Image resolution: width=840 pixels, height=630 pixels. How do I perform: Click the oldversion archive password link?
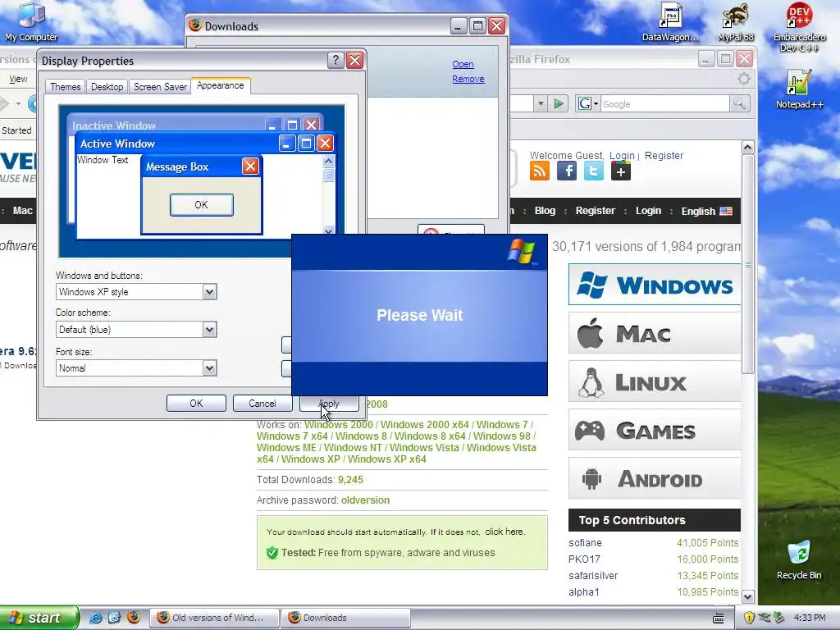point(365,500)
